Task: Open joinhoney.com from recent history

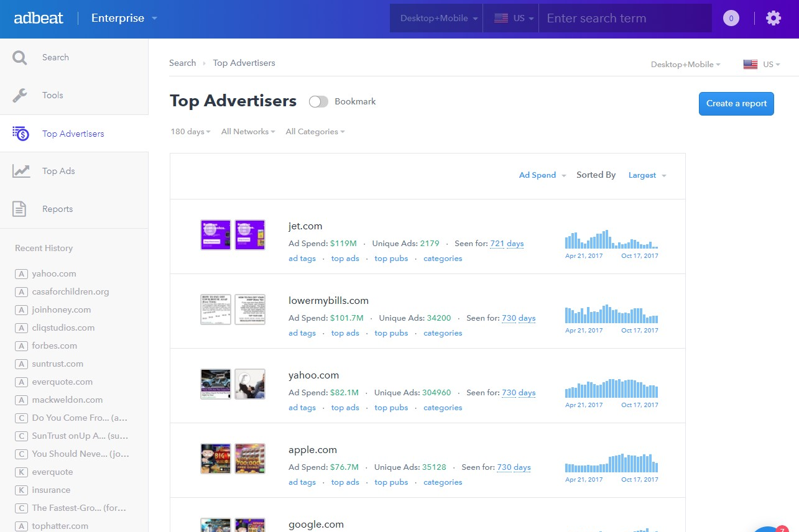Action: coord(62,310)
